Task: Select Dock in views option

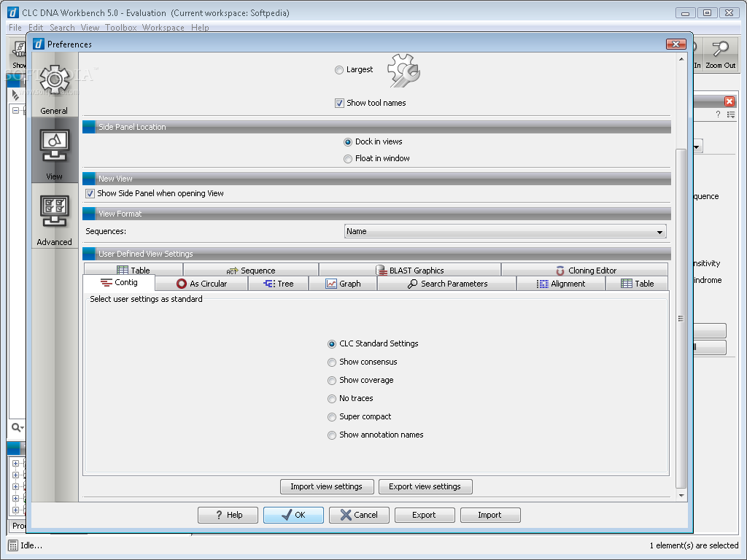Action: 348,142
